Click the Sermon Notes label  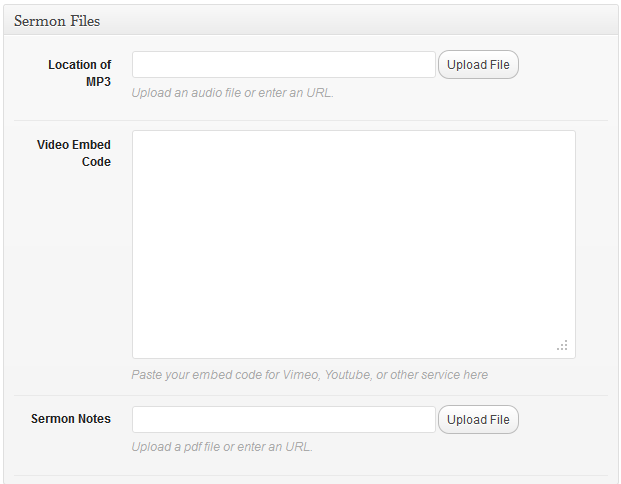pyautogui.click(x=71, y=419)
